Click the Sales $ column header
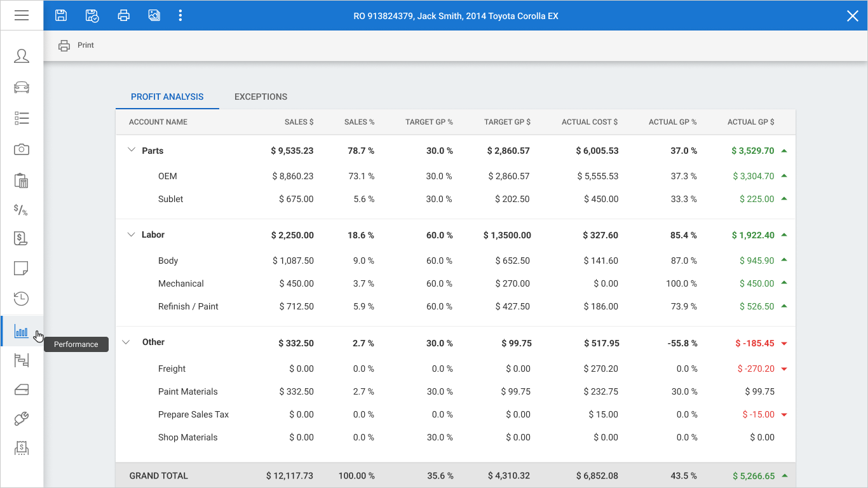The width and height of the screenshot is (868, 488). (299, 122)
